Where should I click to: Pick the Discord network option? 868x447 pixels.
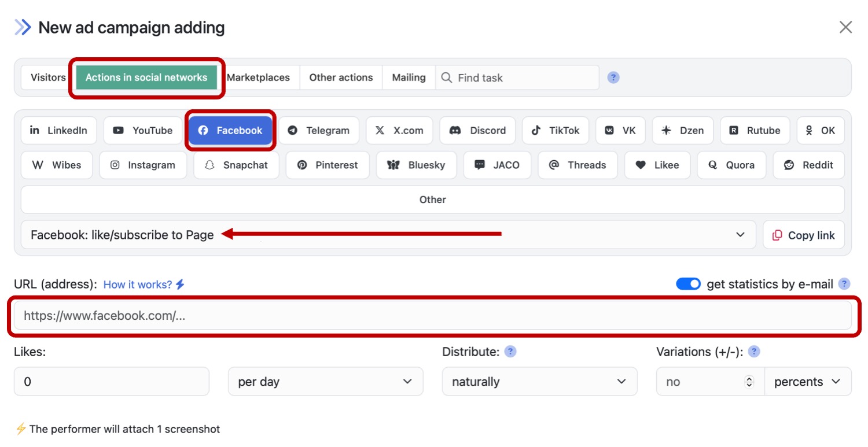pos(477,131)
